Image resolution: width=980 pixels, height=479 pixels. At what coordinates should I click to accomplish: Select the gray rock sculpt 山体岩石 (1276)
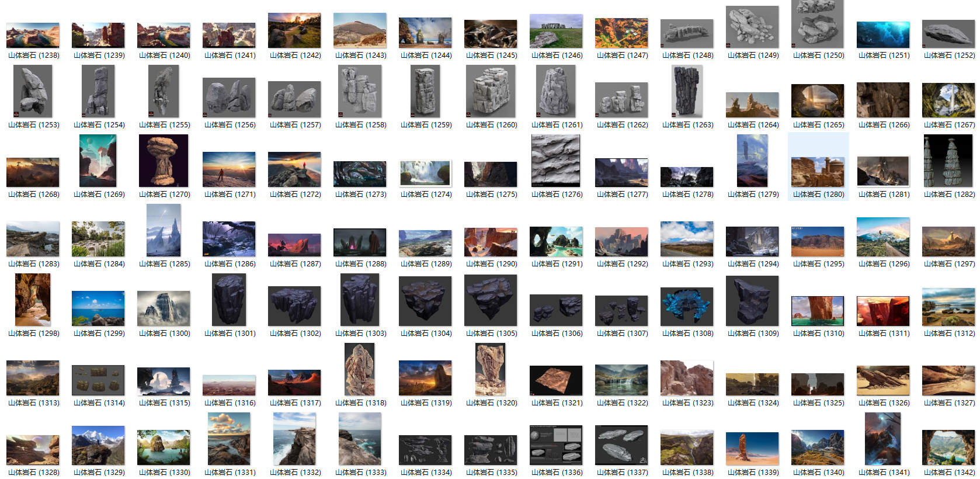(556, 161)
